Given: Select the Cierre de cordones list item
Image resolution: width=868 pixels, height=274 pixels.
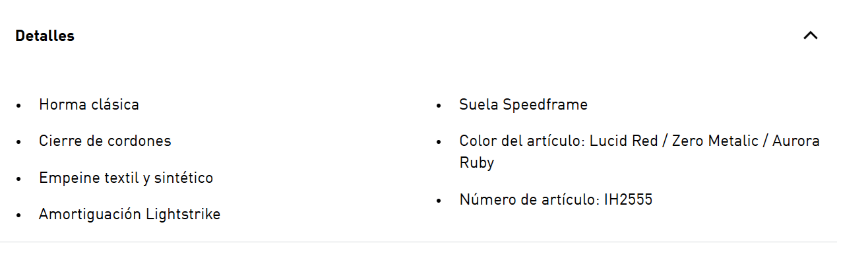Looking at the screenshot, I should coord(105,141).
